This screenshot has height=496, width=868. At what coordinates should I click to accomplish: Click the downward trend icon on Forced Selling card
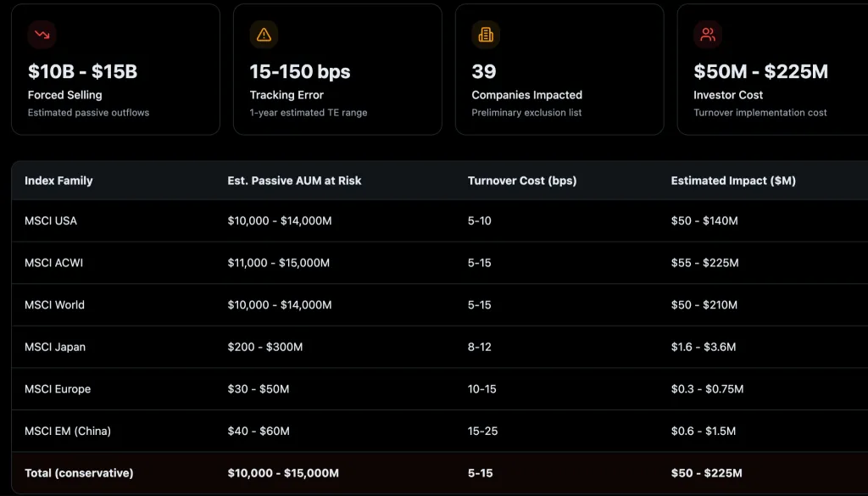tap(42, 35)
